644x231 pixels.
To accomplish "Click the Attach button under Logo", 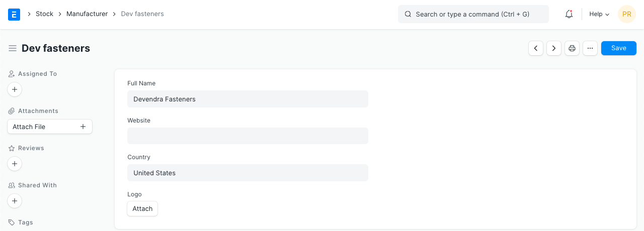I will click(x=142, y=208).
